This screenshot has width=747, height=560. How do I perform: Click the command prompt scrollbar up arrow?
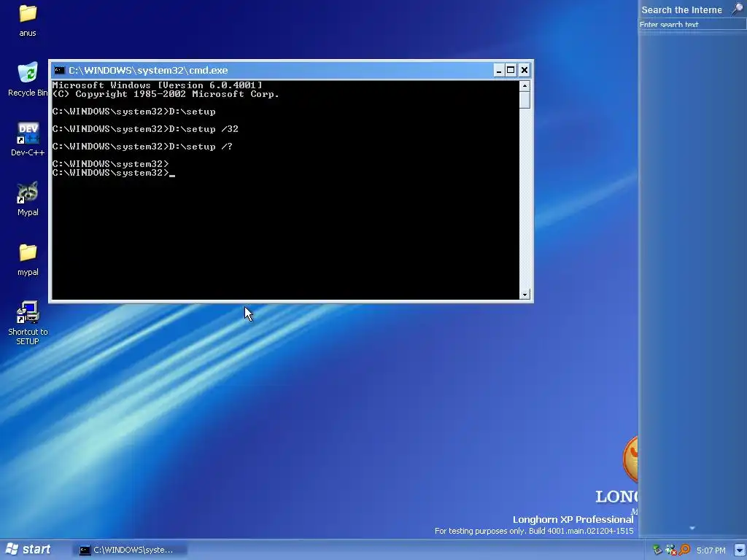(525, 86)
